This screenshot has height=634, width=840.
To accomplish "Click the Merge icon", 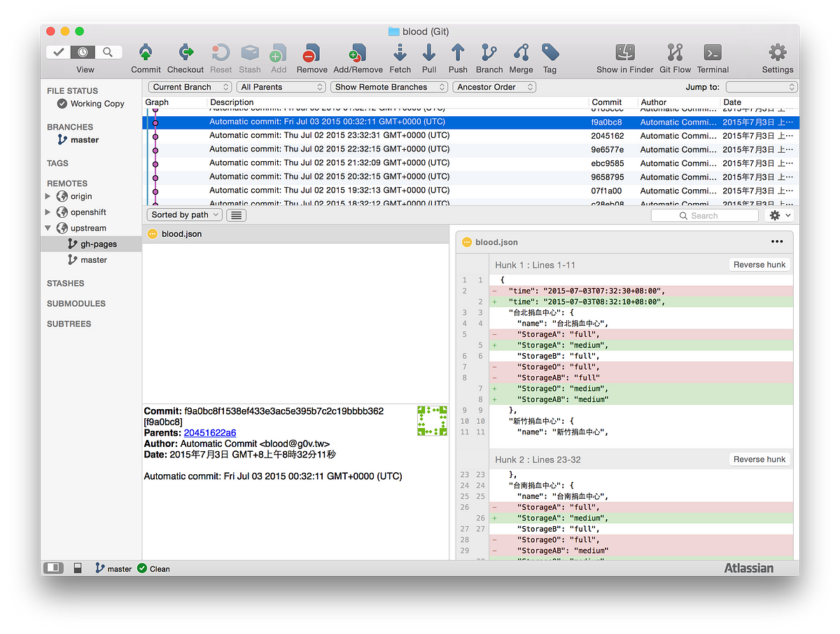I will pyautogui.click(x=521, y=53).
